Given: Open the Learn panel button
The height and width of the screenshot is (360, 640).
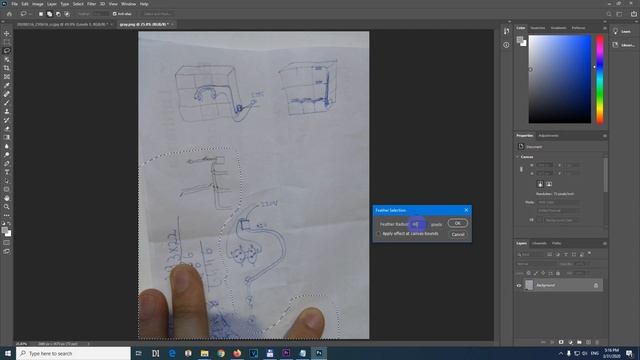Looking at the screenshot, I should [x=622, y=31].
